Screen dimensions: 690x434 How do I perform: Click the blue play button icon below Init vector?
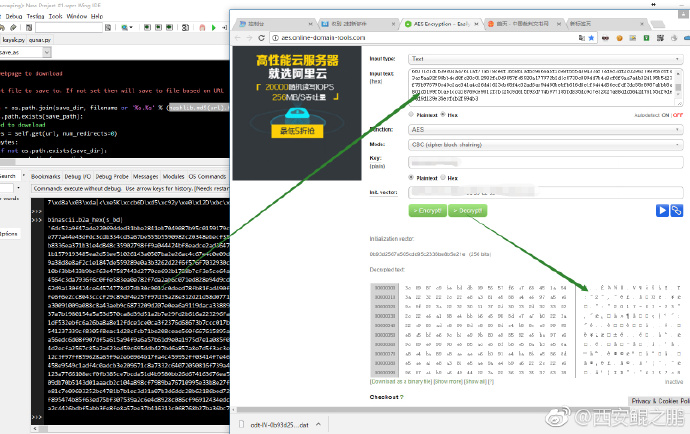(662, 210)
